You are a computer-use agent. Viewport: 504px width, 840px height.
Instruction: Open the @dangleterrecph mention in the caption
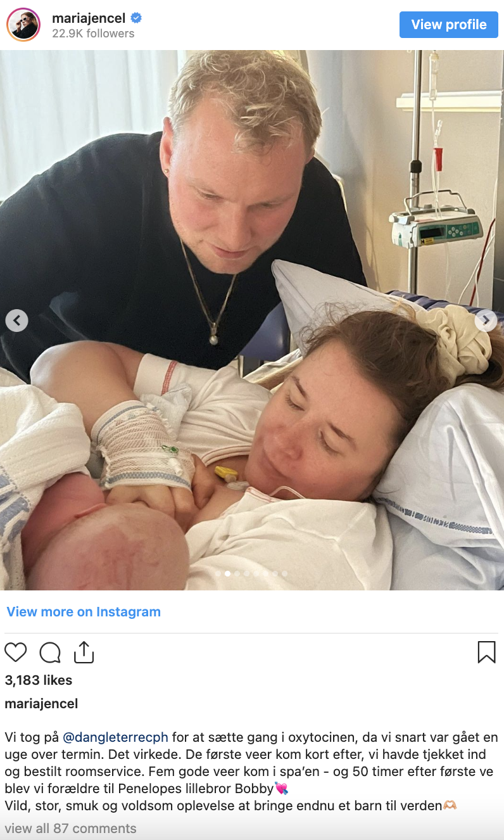pyautogui.click(x=115, y=737)
